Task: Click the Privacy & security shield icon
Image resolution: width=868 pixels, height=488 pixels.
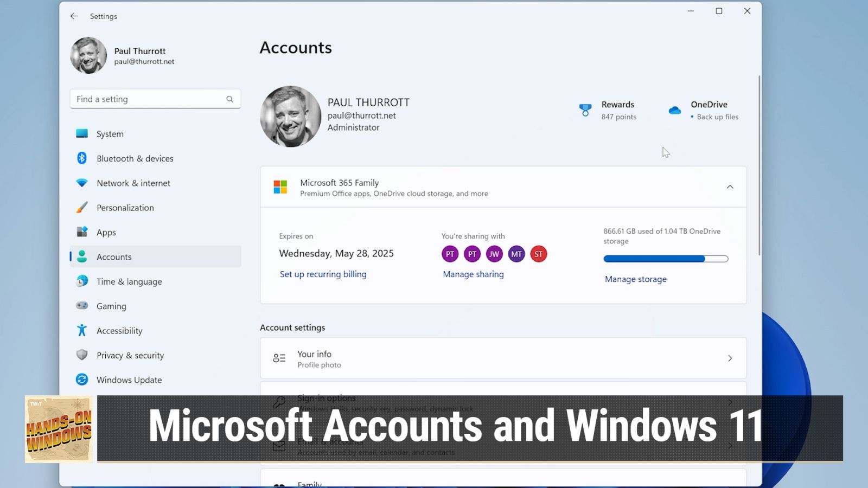Action: coord(82,355)
